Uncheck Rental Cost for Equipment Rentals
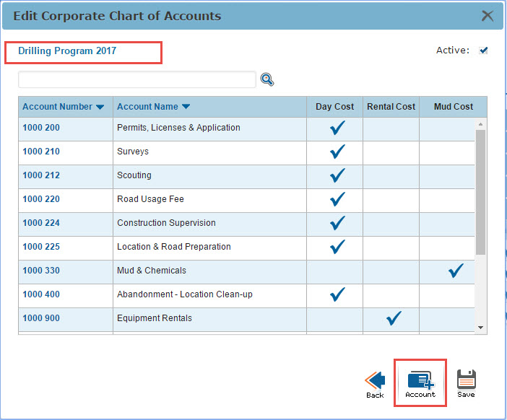507x420 pixels. 394,318
